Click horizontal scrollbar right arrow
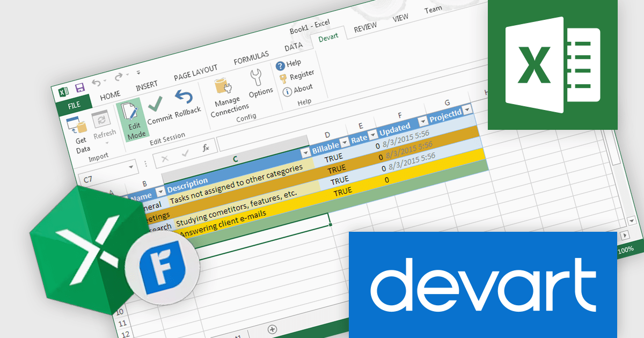 click(625, 236)
